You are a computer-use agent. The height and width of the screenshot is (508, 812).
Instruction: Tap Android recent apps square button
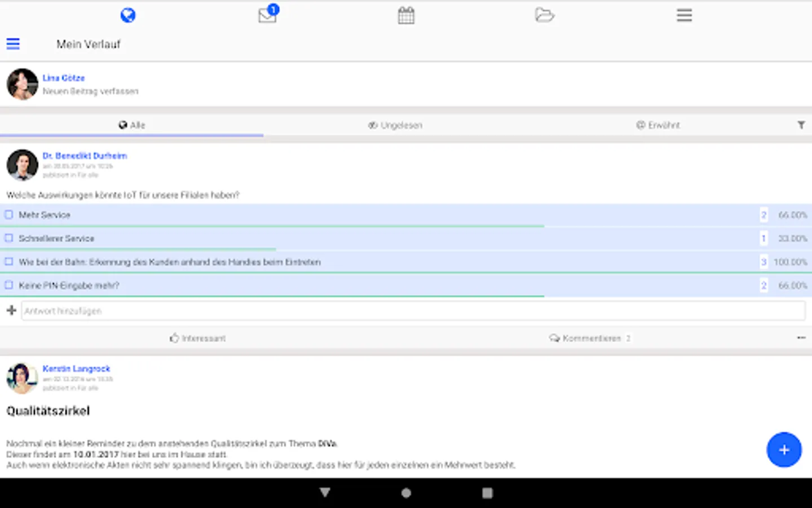(x=488, y=493)
